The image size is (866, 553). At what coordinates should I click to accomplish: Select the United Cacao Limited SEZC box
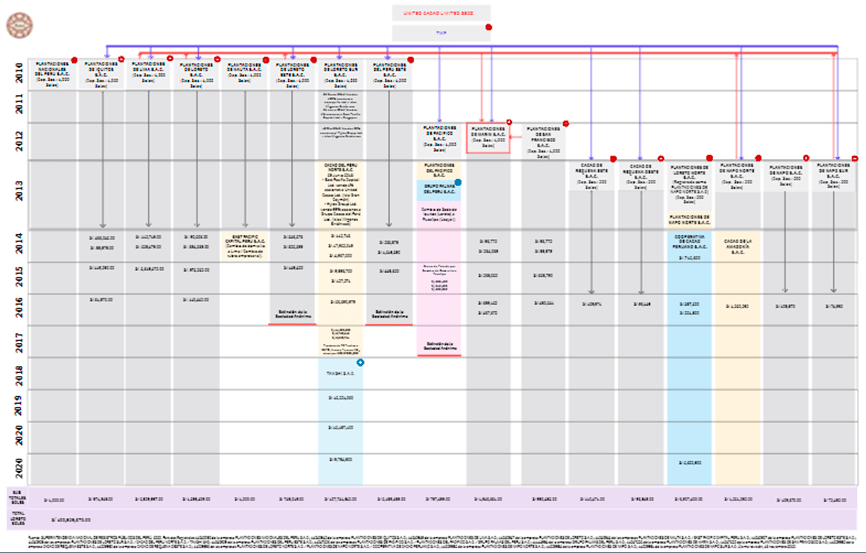click(x=441, y=13)
